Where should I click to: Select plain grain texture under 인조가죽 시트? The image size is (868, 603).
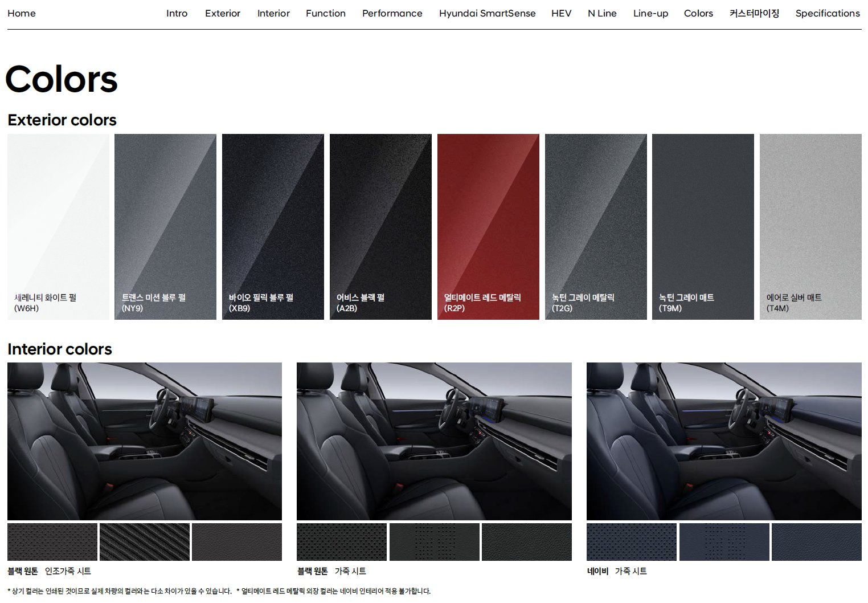point(237,542)
